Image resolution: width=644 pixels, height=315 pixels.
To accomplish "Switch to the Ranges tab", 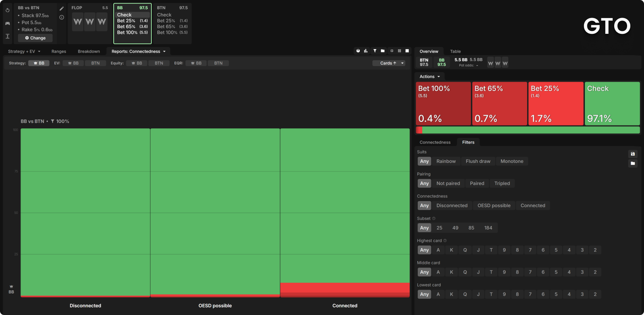I will (59, 51).
